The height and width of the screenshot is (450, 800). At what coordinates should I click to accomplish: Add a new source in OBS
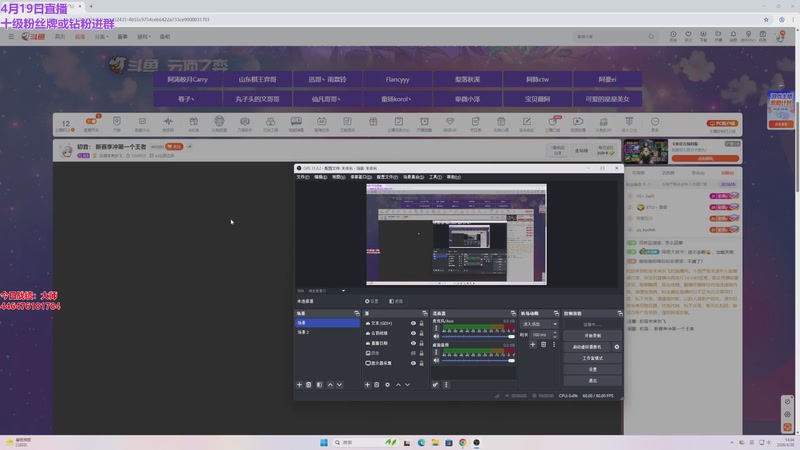pos(367,385)
